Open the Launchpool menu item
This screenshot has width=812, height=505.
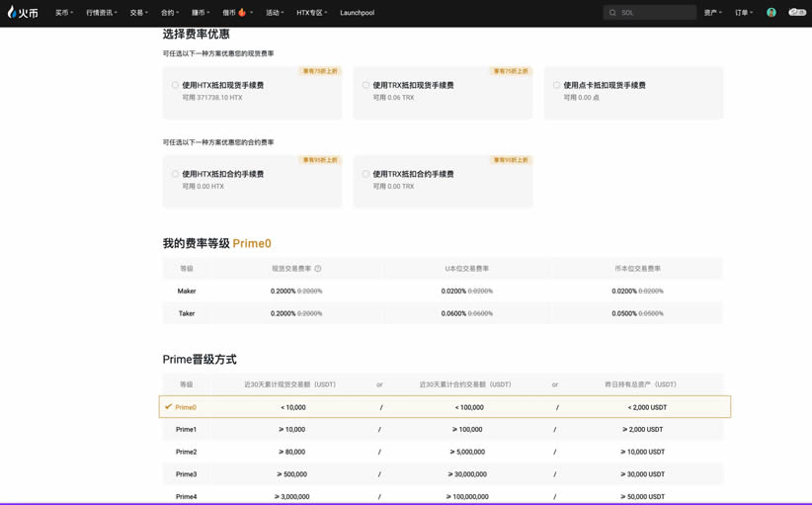pos(357,13)
